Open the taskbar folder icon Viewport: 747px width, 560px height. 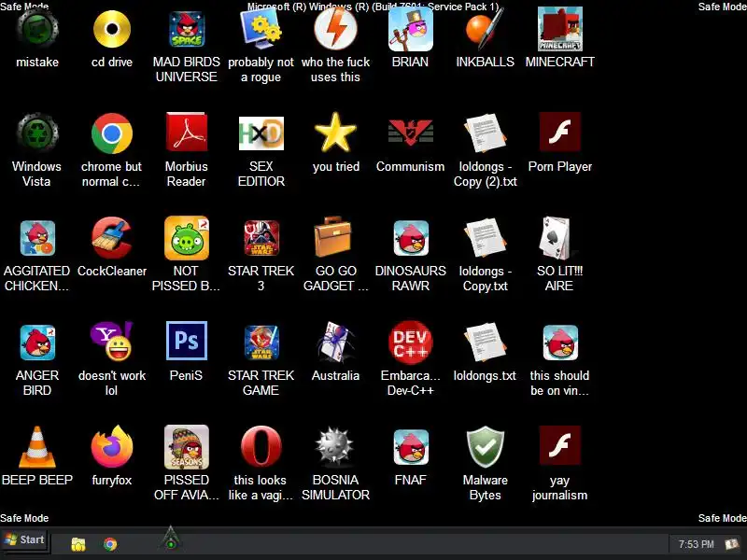(x=78, y=544)
